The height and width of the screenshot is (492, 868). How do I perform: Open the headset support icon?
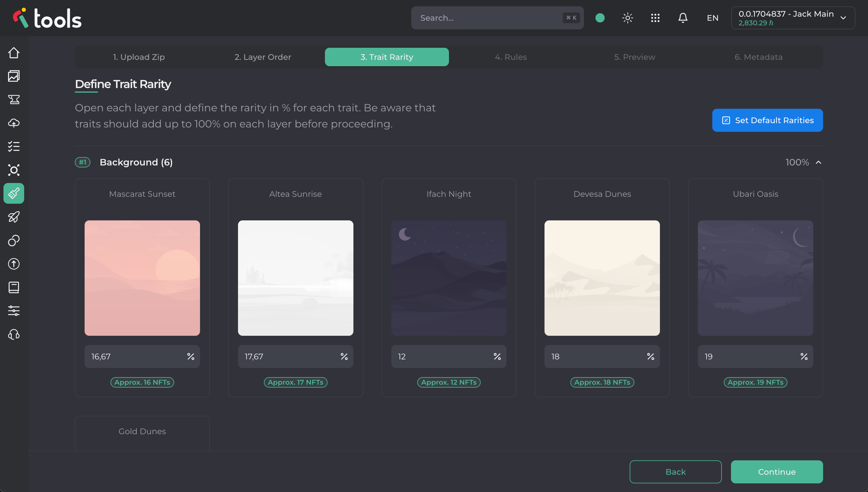point(14,335)
